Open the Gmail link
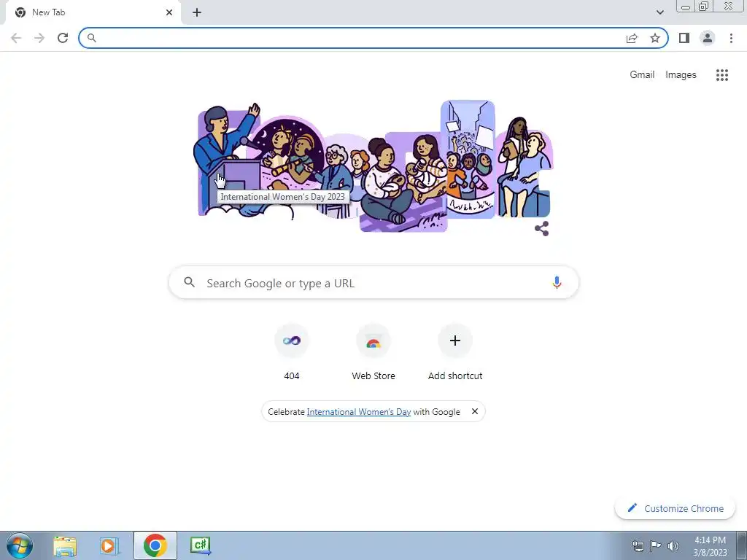The image size is (747, 560). pos(642,75)
